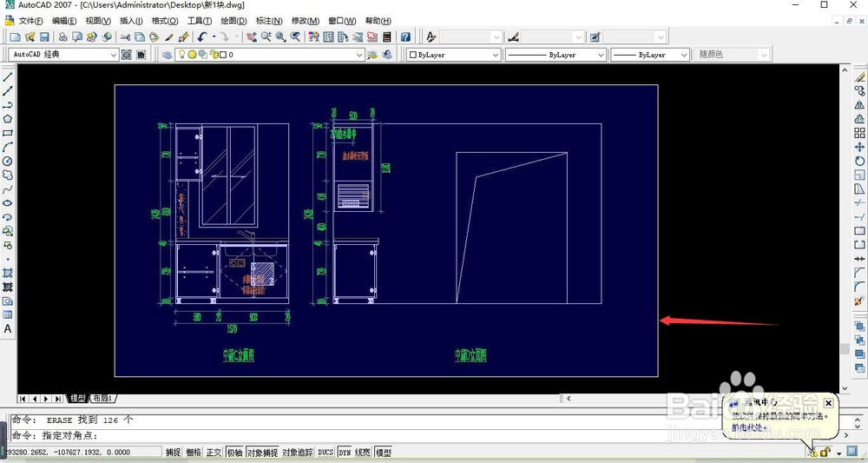
Task: Jump to the first layout tab with arrow
Action: pyautogui.click(x=23, y=399)
